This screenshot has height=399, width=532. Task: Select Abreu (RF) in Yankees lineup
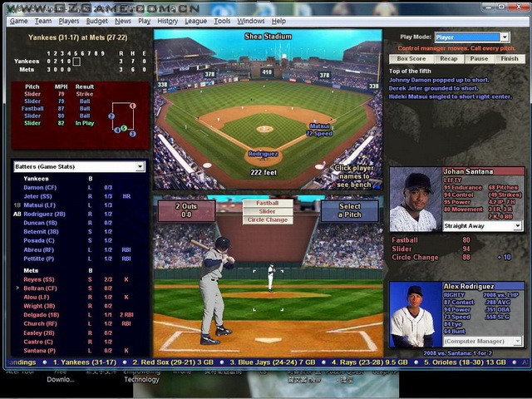pos(39,249)
